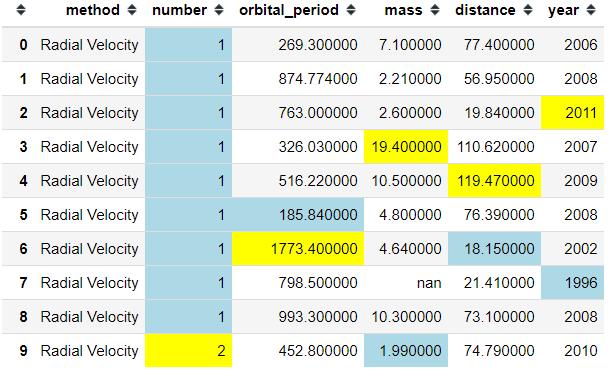Sort by the index column arrows
This screenshot has height=375, width=610.
[21, 10]
